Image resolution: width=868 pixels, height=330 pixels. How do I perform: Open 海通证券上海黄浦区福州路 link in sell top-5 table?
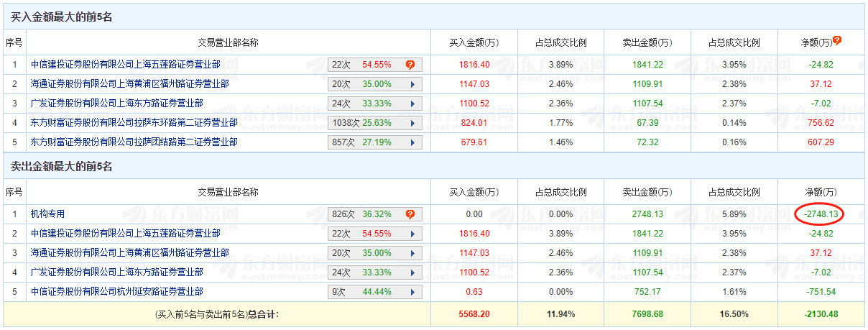click(x=130, y=253)
